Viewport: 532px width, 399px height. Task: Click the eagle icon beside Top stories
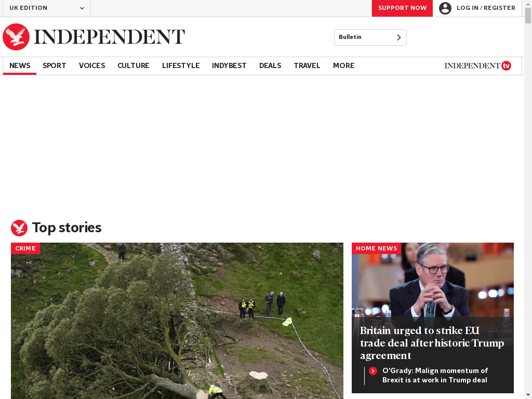19,228
